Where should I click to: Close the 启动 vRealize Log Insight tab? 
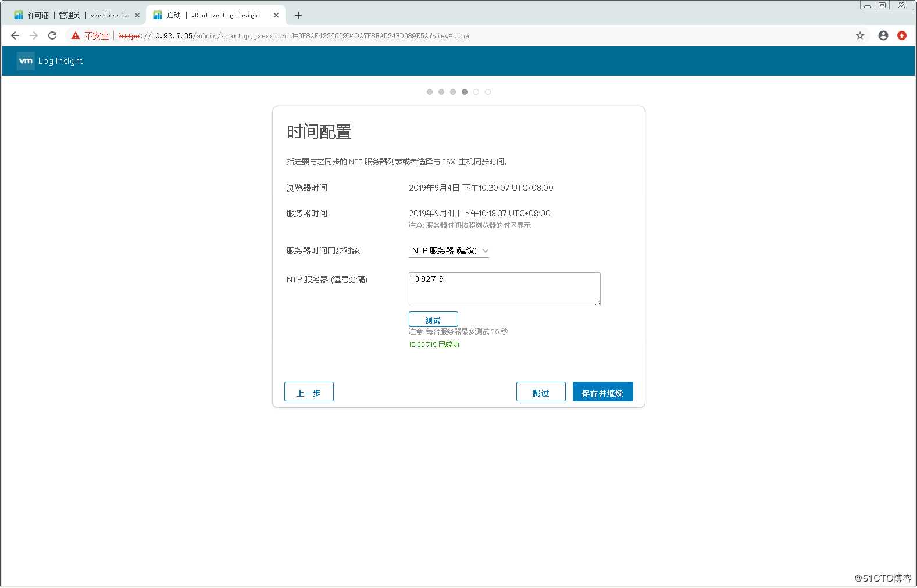tap(276, 15)
